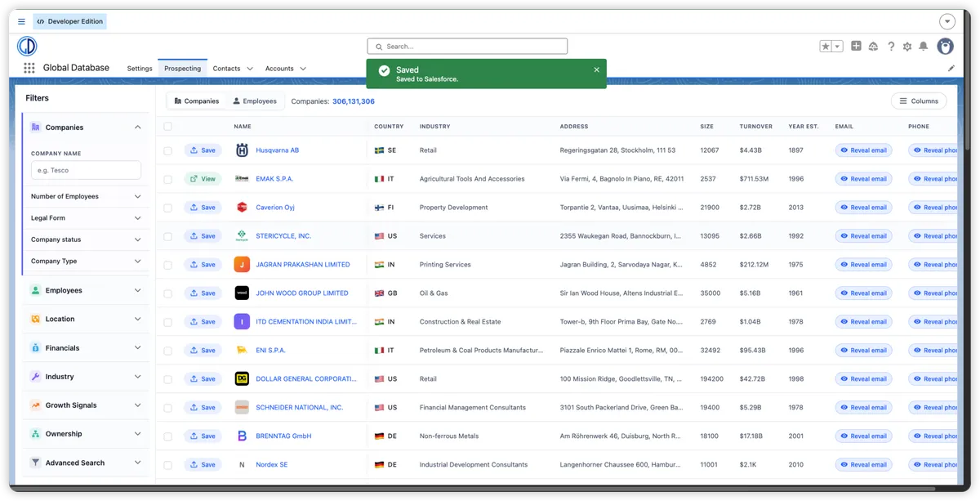
Task: Click the Global Database logo icon
Action: pos(27,46)
